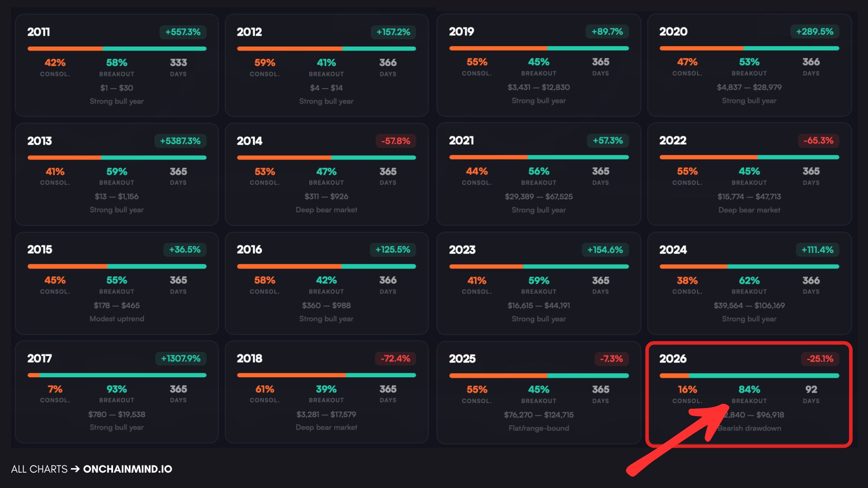Click the $76,270 — $124,715 price range
The width and height of the screenshot is (868, 488).
[538, 415]
